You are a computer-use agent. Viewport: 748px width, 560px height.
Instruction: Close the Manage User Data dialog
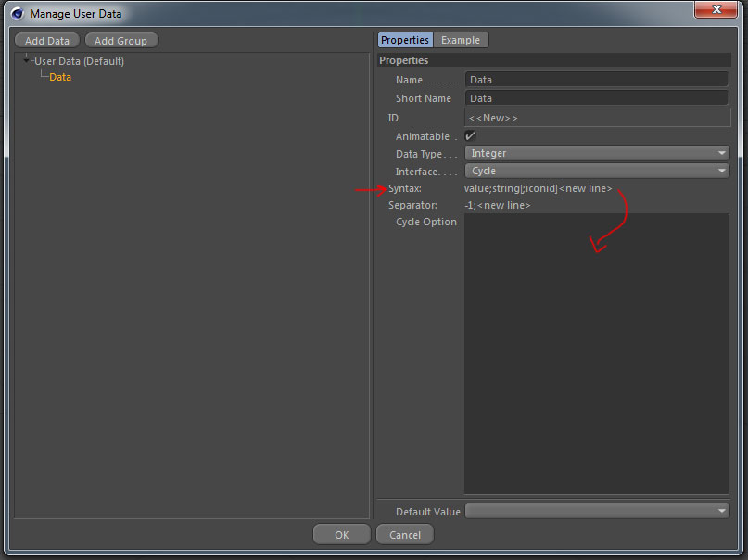pos(716,9)
